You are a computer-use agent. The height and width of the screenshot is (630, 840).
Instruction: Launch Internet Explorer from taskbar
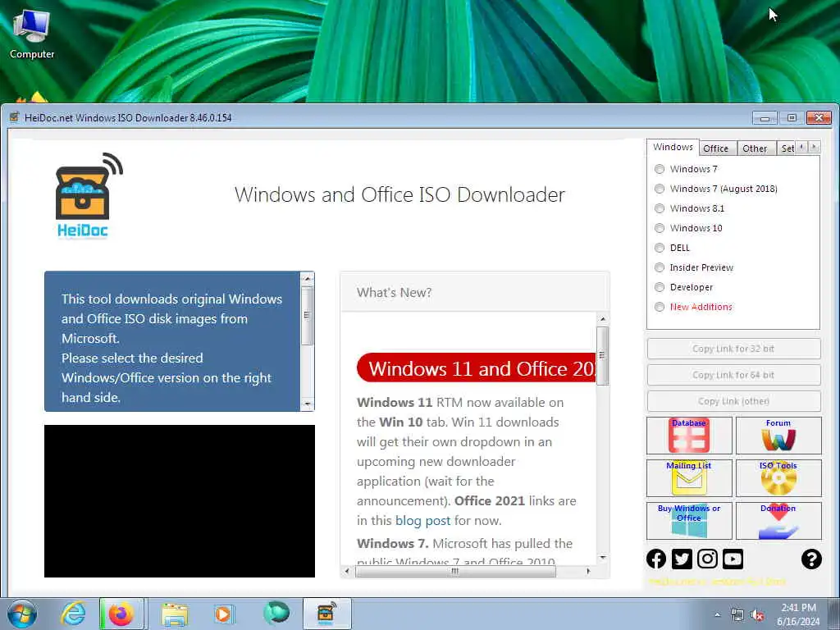click(x=73, y=614)
